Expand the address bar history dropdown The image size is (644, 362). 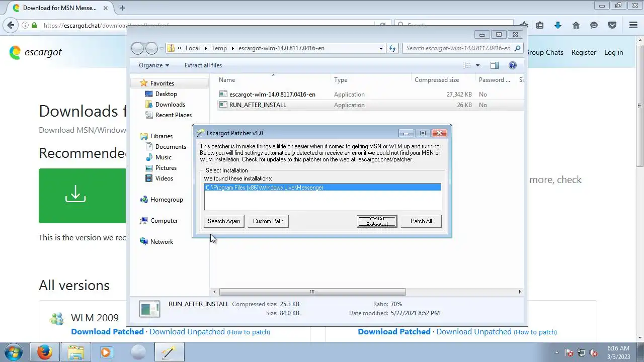coord(381,48)
